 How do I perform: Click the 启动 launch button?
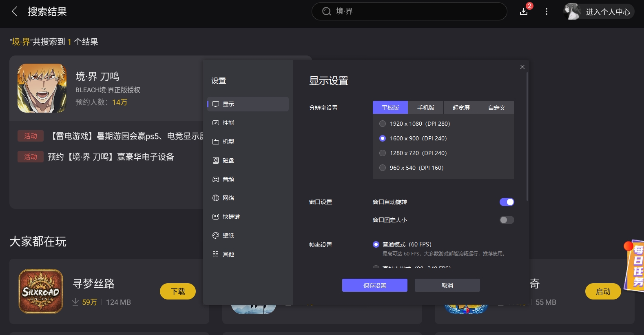coord(603,291)
